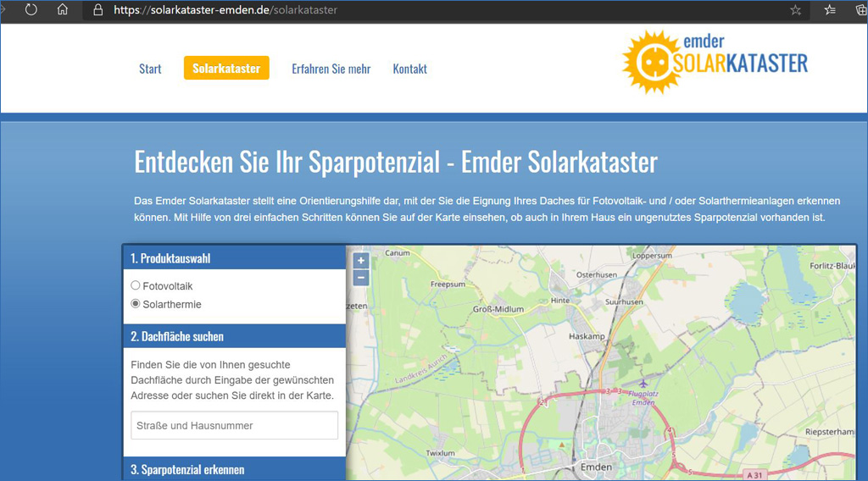Zoom out the map with minus button
Viewport: 868px width, 481px height.
(361, 278)
